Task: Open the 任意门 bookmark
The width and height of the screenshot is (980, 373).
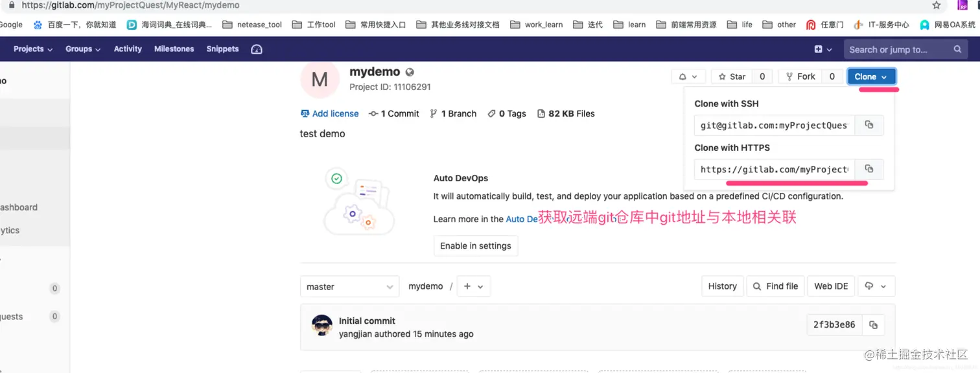Action: (824, 25)
